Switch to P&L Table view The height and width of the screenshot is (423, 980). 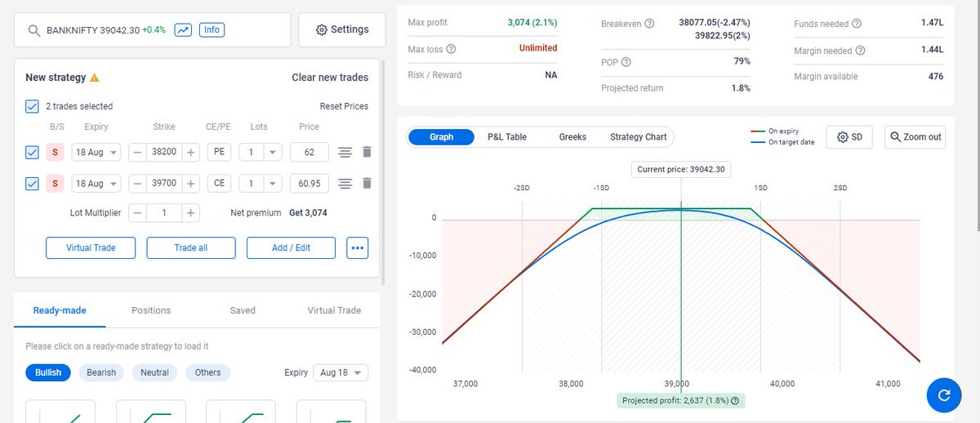pyautogui.click(x=507, y=136)
